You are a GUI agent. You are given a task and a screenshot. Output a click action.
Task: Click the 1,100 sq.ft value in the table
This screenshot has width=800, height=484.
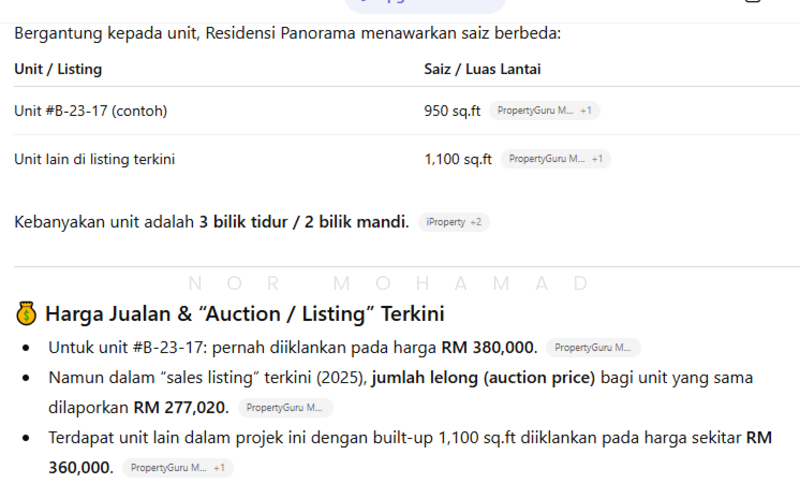click(458, 159)
